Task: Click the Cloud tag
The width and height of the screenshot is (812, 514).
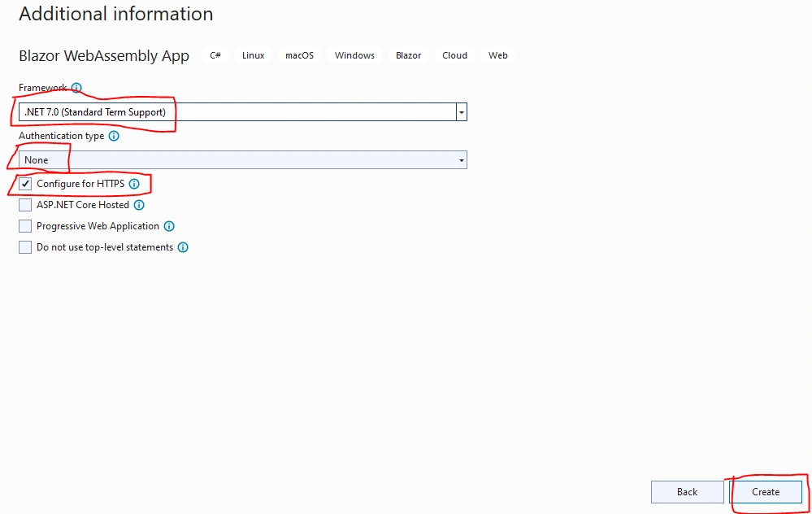Action: pyautogui.click(x=454, y=55)
